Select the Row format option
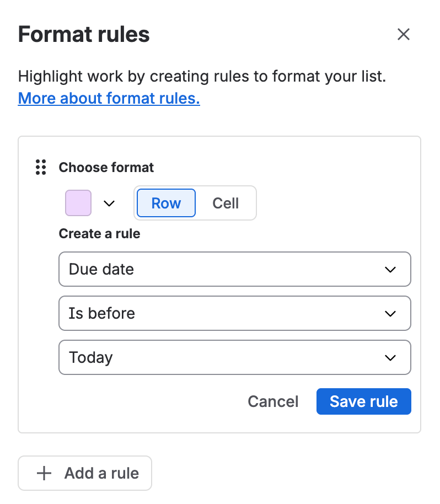This screenshot has width=440, height=504. point(166,203)
